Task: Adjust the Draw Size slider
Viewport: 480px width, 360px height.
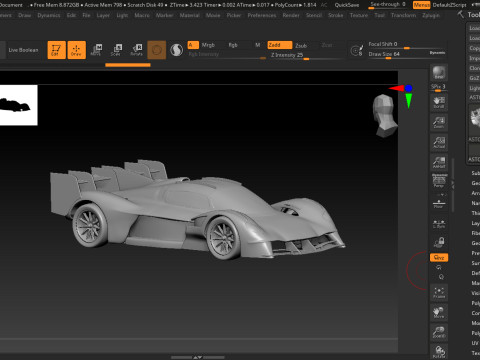Action: (x=398, y=54)
